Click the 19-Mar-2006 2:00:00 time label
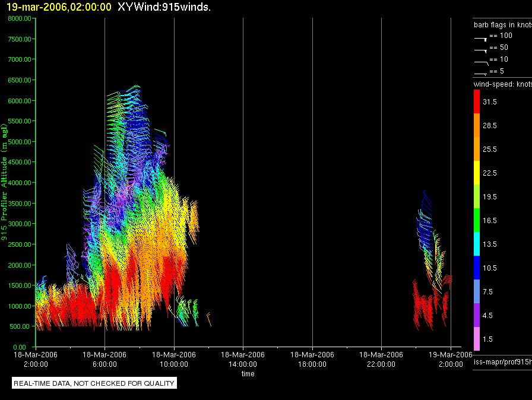The image size is (532, 400). (x=451, y=359)
